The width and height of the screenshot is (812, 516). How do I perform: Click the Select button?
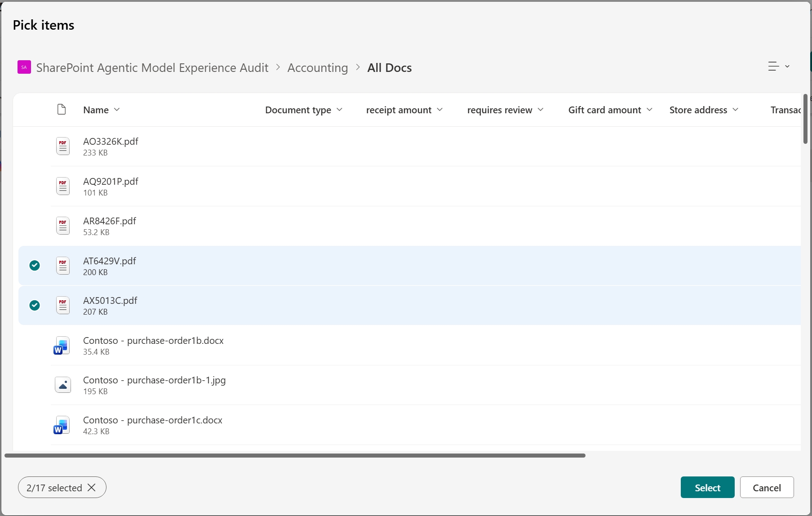click(x=707, y=487)
